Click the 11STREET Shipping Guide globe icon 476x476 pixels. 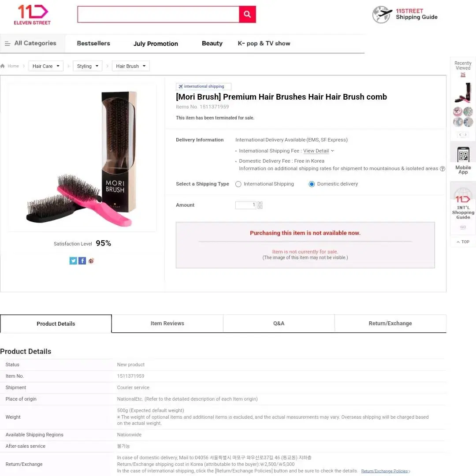click(x=382, y=14)
